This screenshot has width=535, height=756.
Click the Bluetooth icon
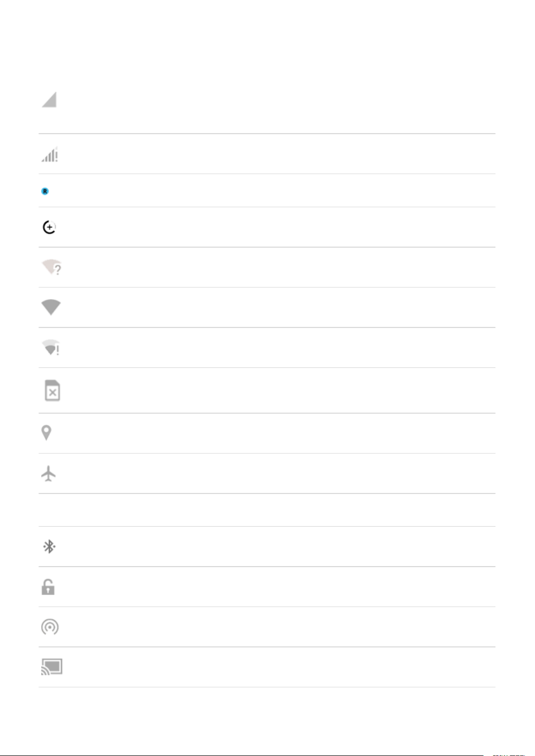click(x=49, y=546)
